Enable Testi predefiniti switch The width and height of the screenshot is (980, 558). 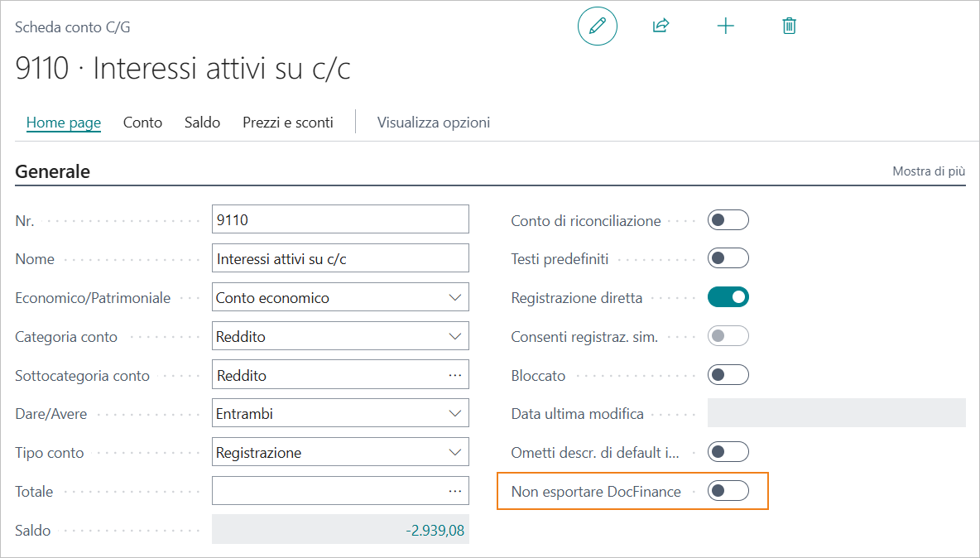coord(728,258)
